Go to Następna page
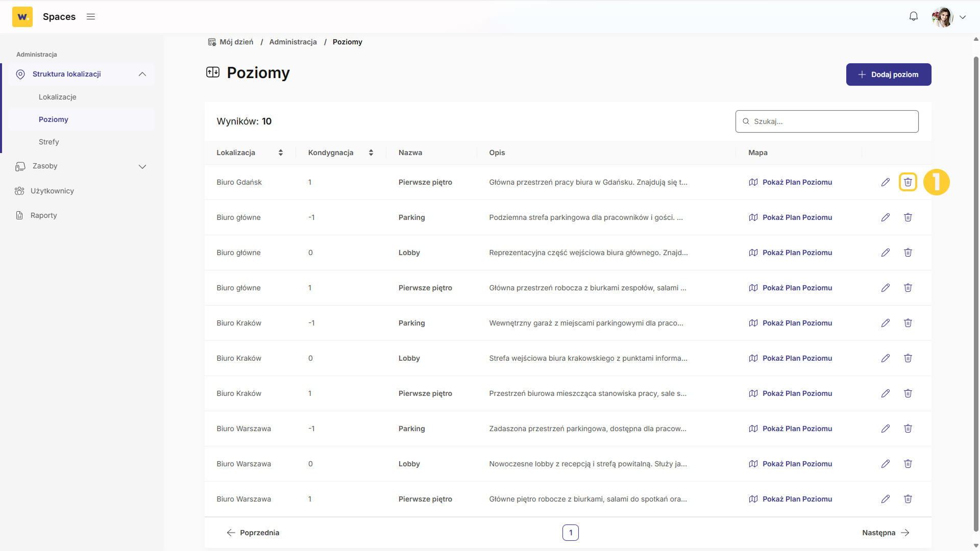The height and width of the screenshot is (551, 980). [886, 533]
